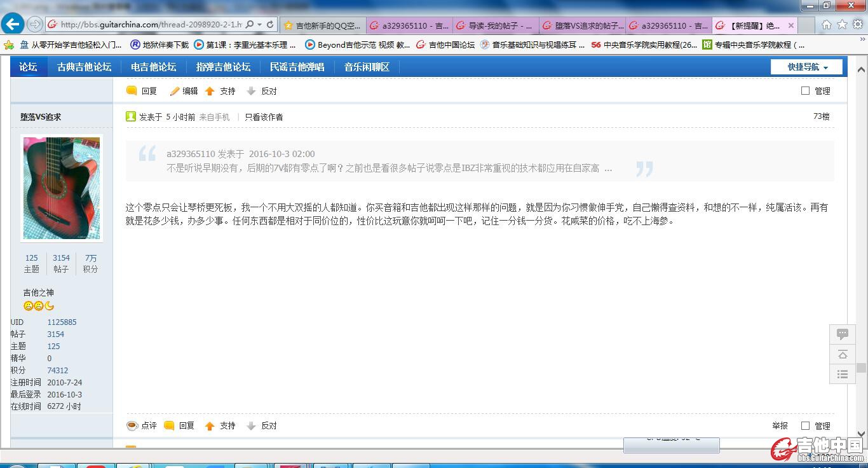Click the 74312 积分 value

click(57, 370)
